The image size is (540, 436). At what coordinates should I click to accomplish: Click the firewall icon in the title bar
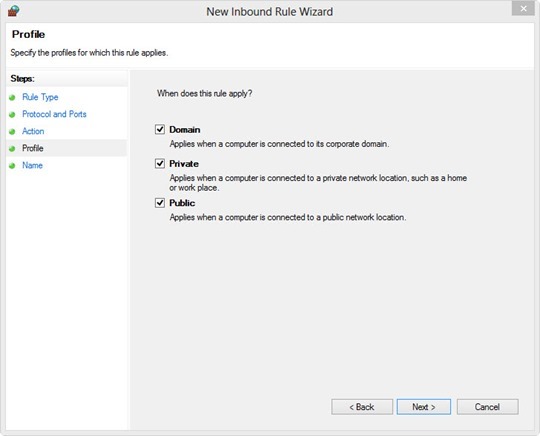(x=13, y=11)
